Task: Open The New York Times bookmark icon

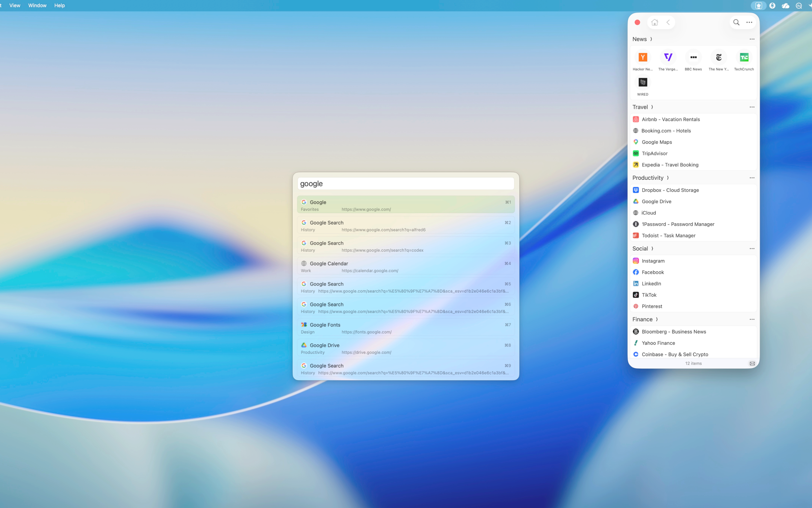Action: (719, 58)
